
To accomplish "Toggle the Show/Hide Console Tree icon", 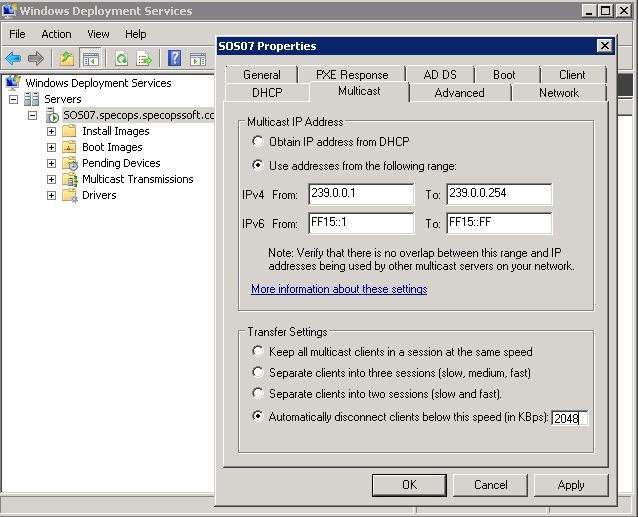I will (x=91, y=59).
